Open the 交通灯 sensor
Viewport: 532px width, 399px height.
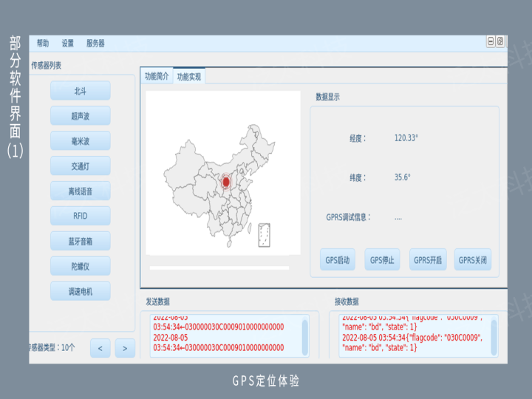pyautogui.click(x=81, y=166)
